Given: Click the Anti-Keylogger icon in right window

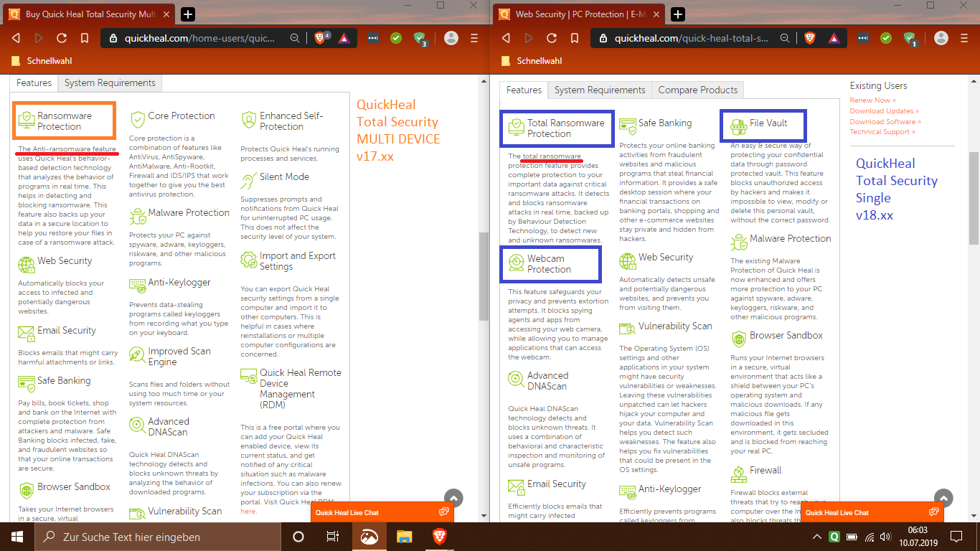Looking at the screenshot, I should click(x=627, y=492).
